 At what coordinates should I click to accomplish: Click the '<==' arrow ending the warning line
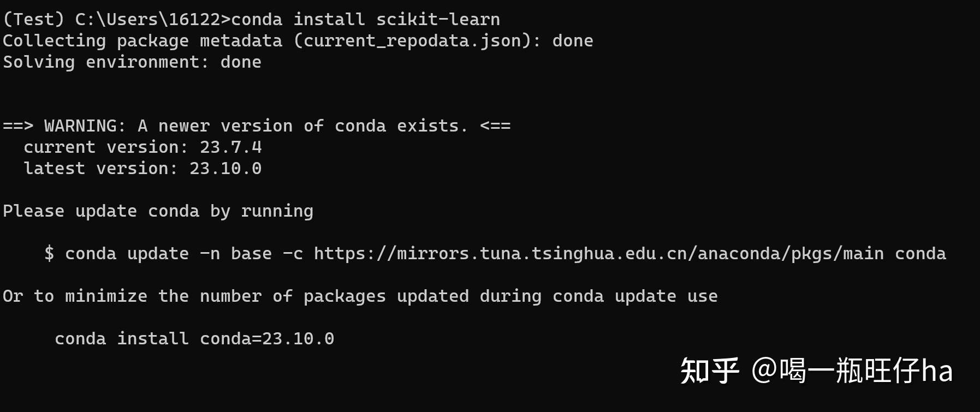[495, 126]
